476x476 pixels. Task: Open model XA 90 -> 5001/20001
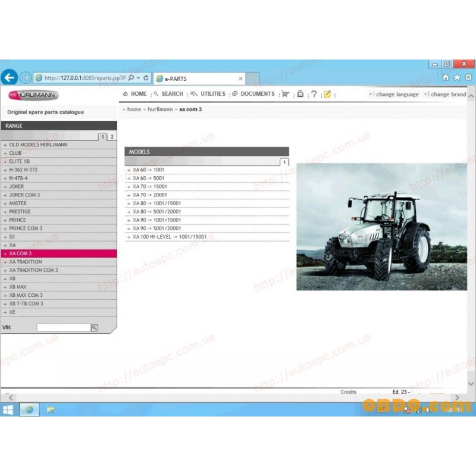(206, 228)
